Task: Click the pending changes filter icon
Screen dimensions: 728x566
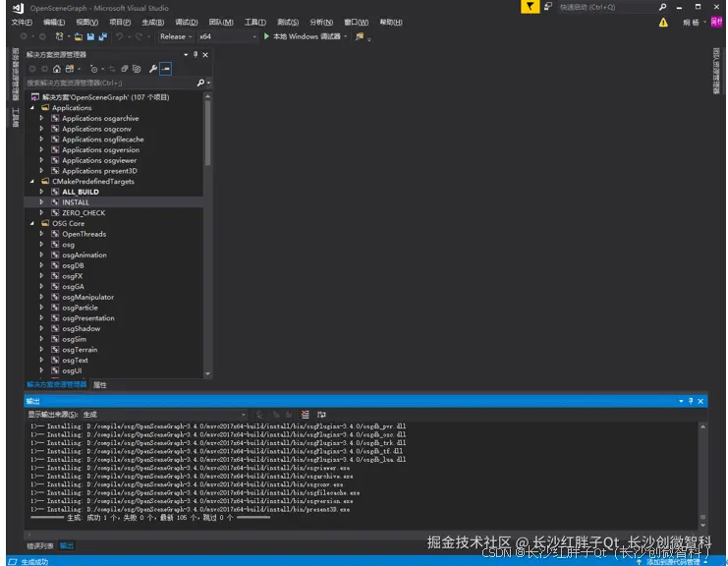Action: (93, 69)
